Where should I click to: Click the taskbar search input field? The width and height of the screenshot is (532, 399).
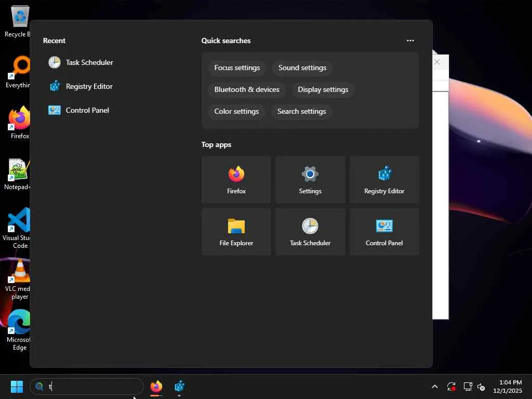[87, 387]
